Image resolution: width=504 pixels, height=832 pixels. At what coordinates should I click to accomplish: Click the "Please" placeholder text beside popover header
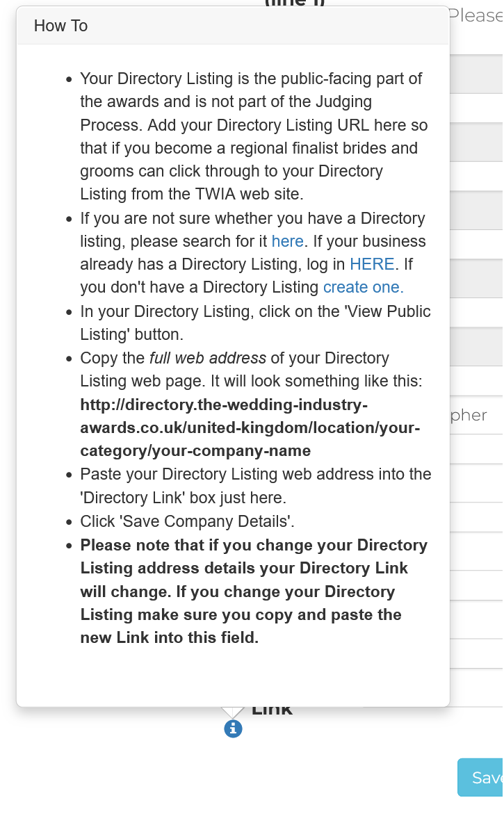pos(475,15)
